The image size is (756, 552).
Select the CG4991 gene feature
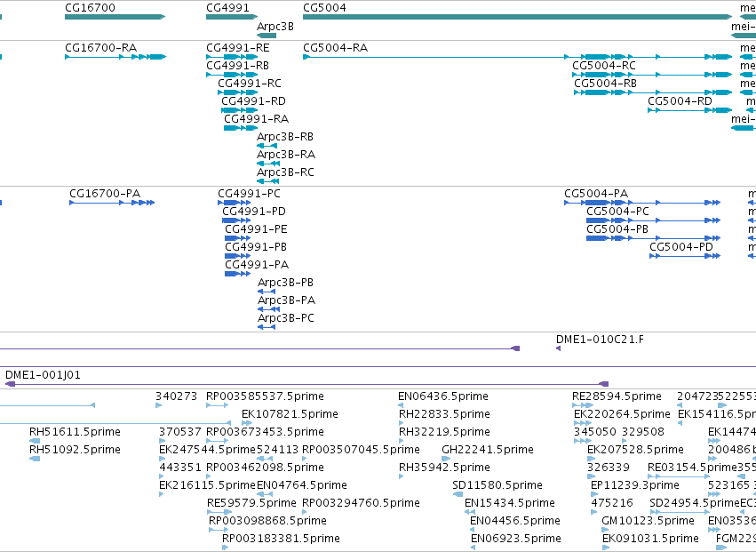pyautogui.click(x=232, y=17)
